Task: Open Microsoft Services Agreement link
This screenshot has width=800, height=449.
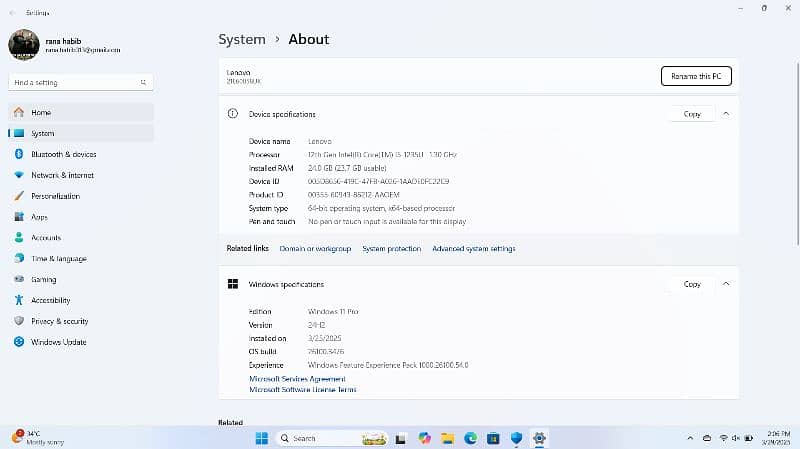Action: [297, 379]
